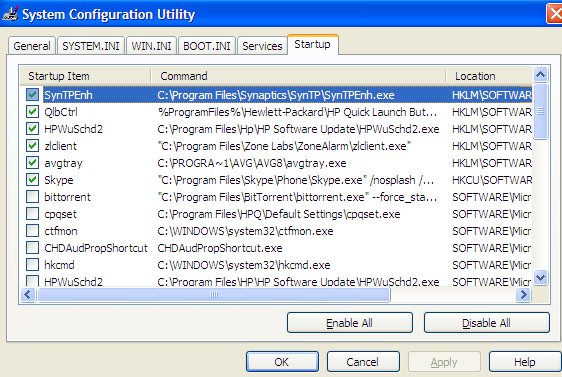
Task: Click the ctfmon.exe command path
Action: point(245,231)
